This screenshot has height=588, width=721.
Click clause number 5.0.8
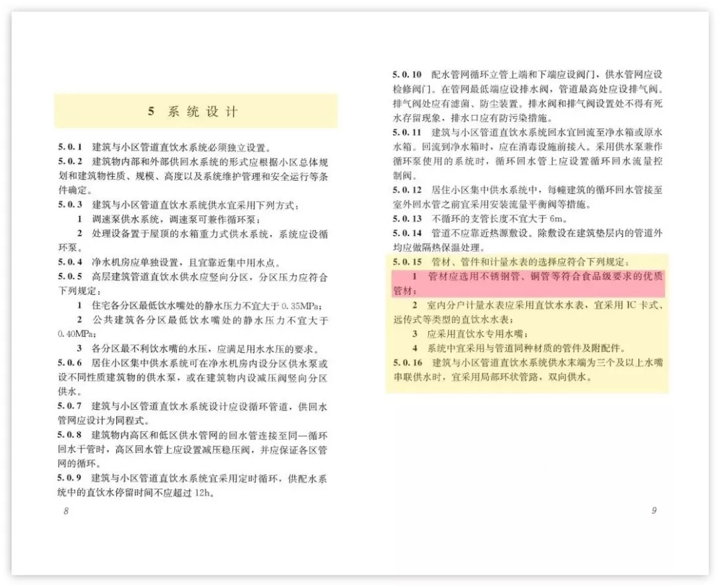70,435
